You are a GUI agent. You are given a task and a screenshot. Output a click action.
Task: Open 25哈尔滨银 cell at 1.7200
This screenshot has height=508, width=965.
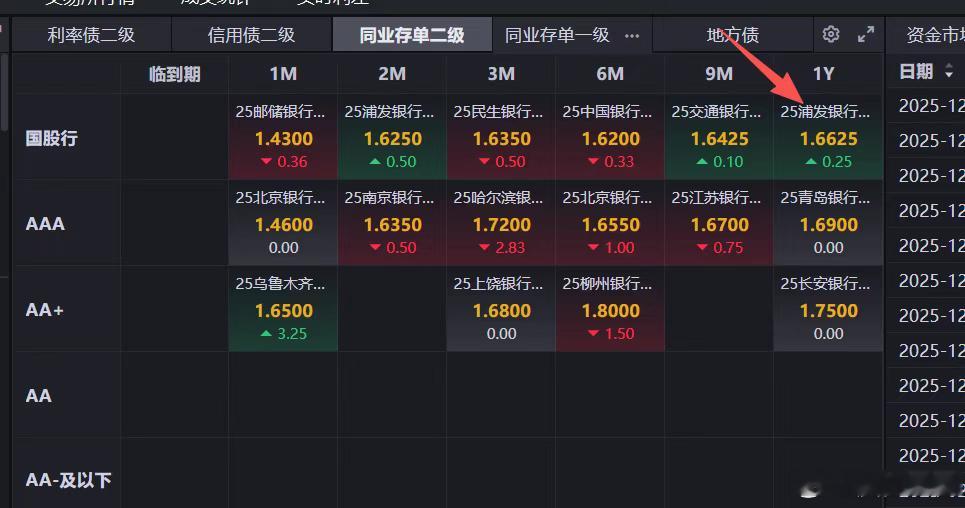[501, 222]
